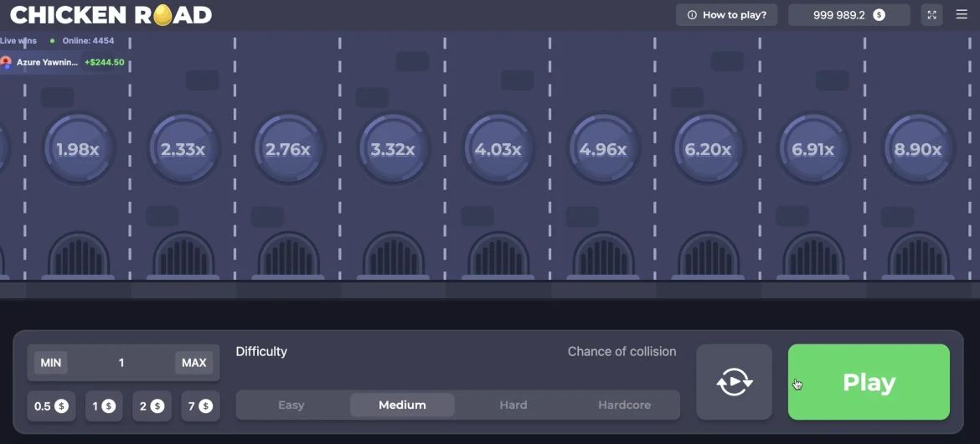Screen dimensions: 980x444
Task: Set bet to MIN
Action: [x=50, y=363]
